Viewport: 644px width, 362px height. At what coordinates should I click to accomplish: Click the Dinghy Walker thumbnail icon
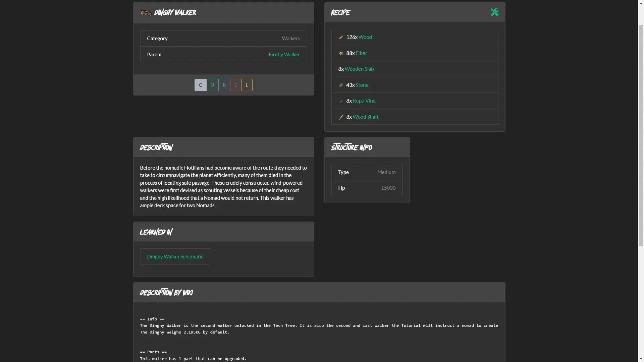coord(146,13)
